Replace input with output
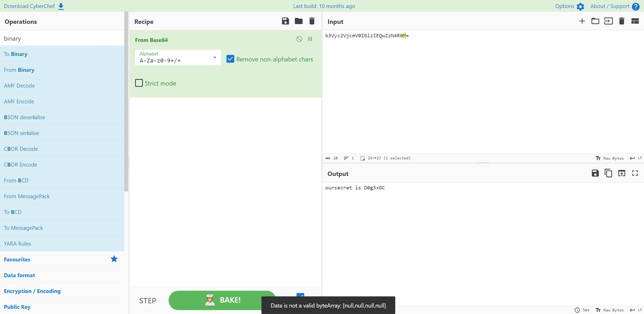Image resolution: width=644 pixels, height=314 pixels. pyautogui.click(x=621, y=173)
